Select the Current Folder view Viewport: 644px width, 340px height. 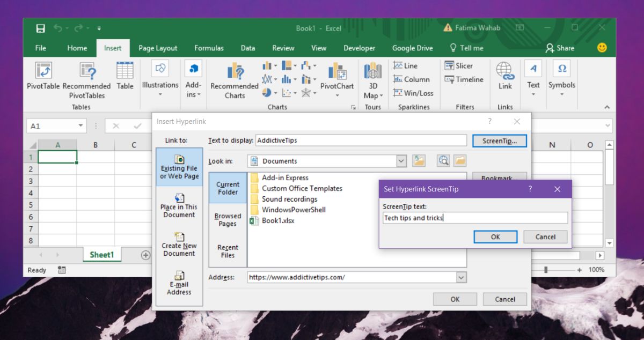pos(228,188)
